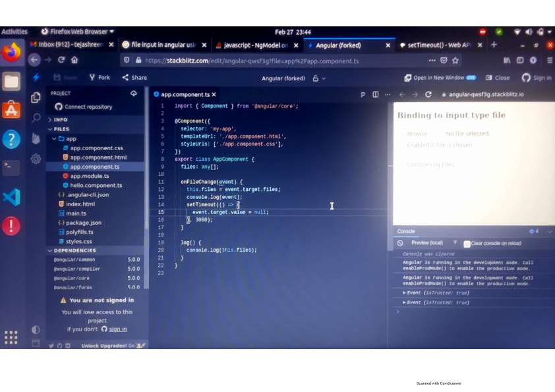Click the Share button
This screenshot has width=555, height=392.
134,78
